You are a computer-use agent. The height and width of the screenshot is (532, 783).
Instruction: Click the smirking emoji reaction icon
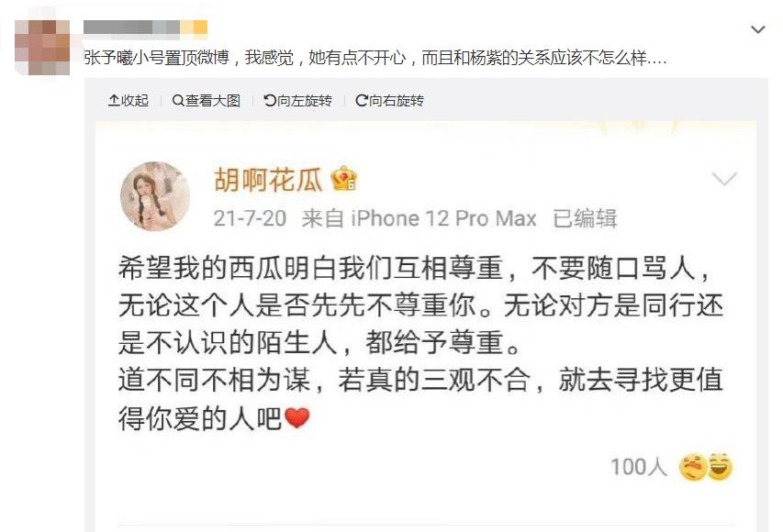(693, 467)
